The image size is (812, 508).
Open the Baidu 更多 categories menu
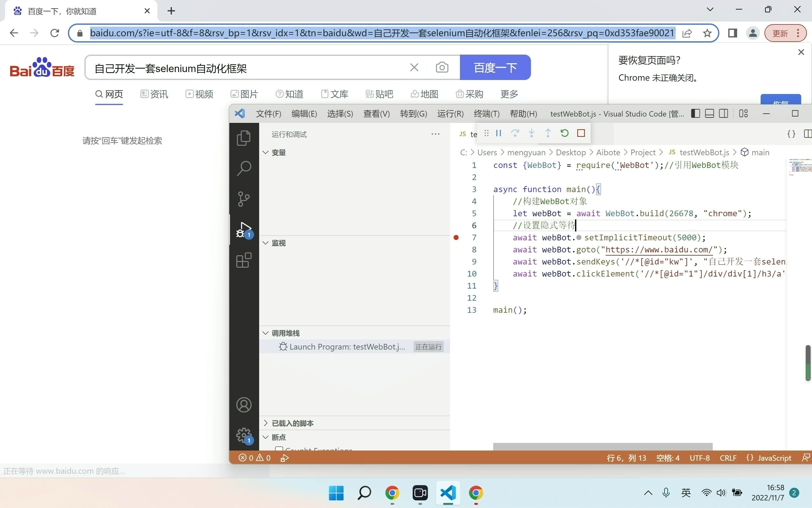click(509, 94)
